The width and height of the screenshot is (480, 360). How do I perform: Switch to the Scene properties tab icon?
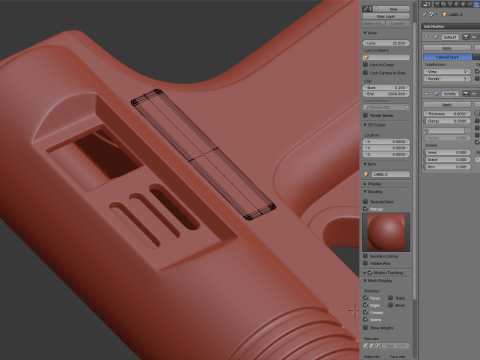click(x=450, y=4)
